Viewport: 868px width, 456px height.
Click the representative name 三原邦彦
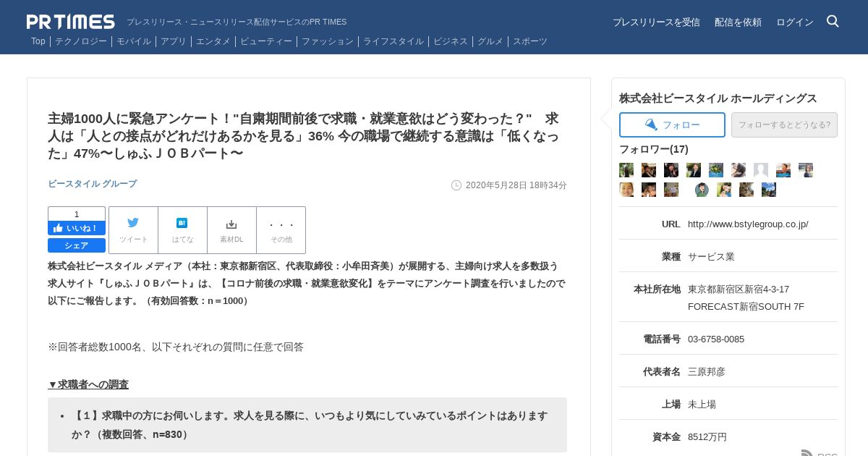tap(707, 371)
